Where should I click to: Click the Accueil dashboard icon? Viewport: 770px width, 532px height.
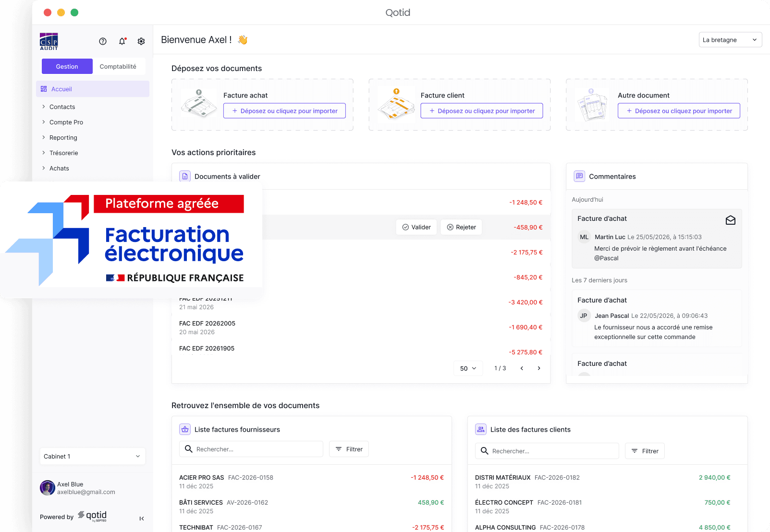pos(44,89)
